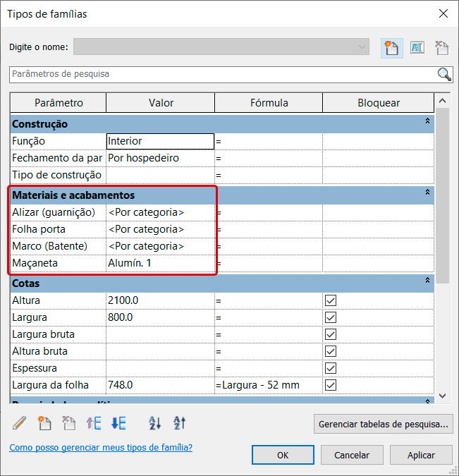This screenshot has height=476, width=459.
Task: Click the Rename family type icon
Action: [x=417, y=48]
